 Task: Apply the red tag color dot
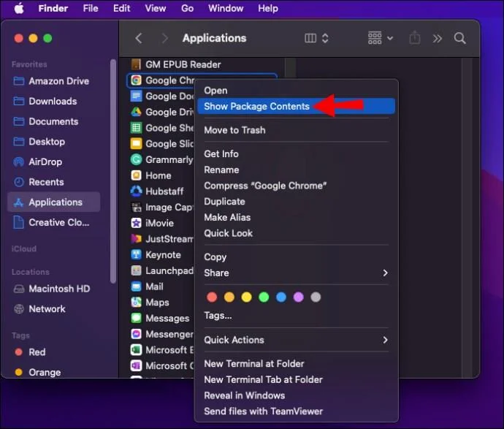coord(212,297)
